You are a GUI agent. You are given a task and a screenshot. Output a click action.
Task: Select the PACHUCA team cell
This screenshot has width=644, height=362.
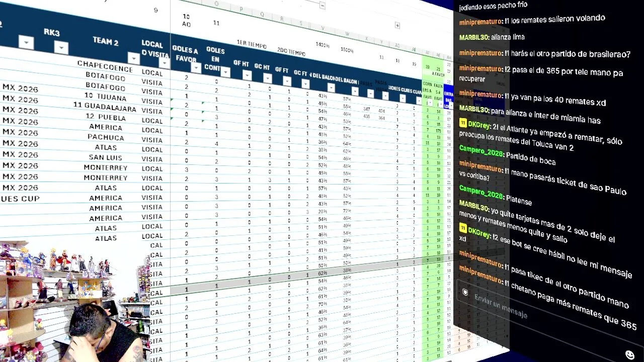[106, 137]
